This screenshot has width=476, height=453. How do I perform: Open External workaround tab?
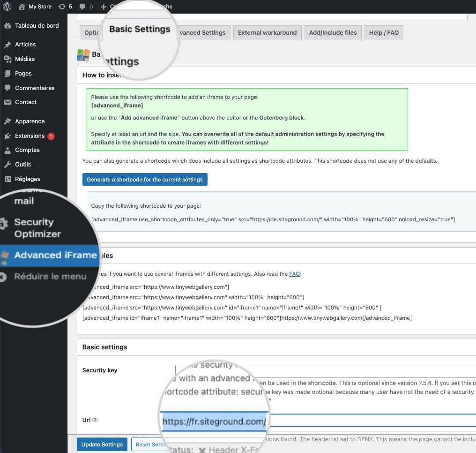click(267, 32)
